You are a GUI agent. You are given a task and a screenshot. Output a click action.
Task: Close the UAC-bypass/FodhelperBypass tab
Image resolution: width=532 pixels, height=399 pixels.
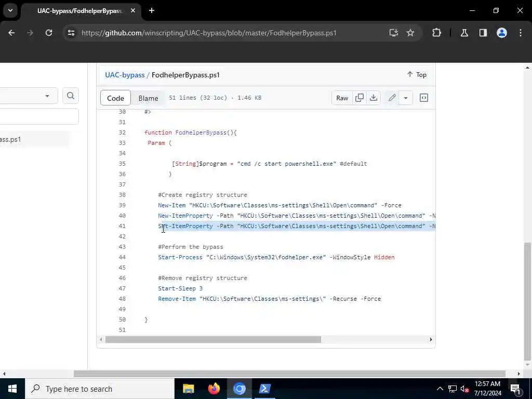point(133,10)
